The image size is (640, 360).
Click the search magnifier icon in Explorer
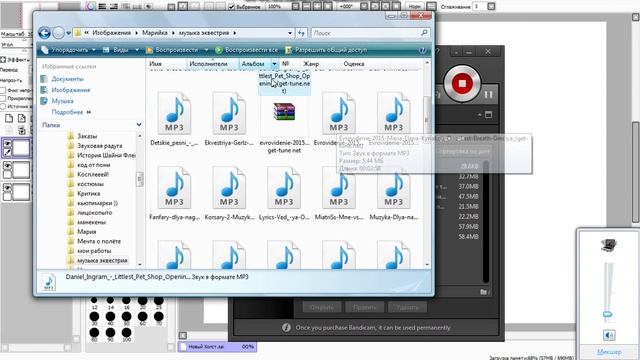(424, 33)
